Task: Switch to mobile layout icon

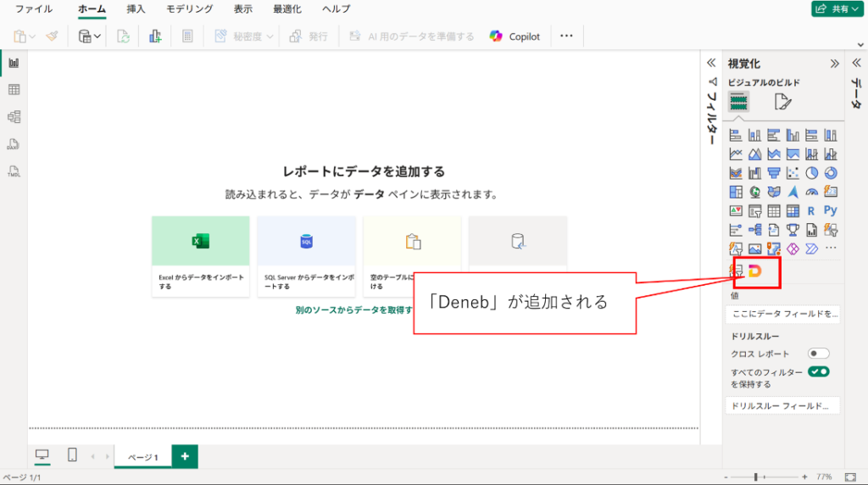Action: tap(72, 455)
